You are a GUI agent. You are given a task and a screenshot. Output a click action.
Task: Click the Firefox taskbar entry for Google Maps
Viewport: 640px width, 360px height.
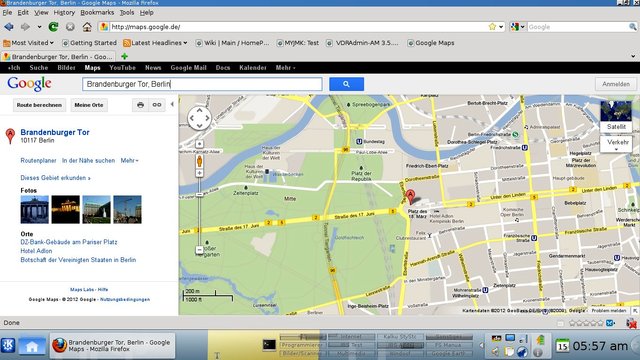tap(113, 346)
